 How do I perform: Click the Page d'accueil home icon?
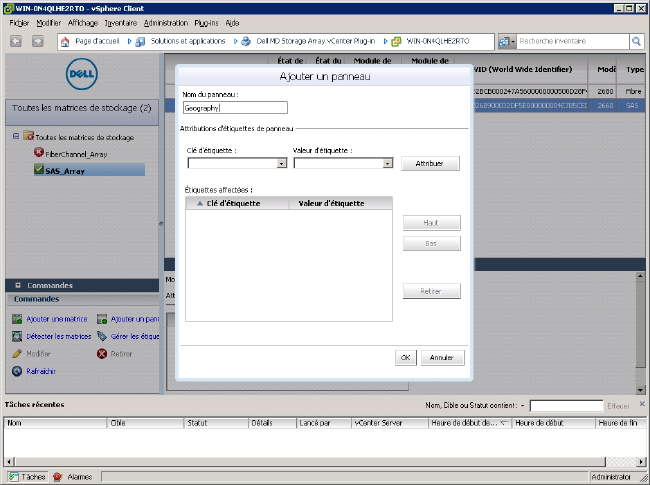[x=65, y=42]
